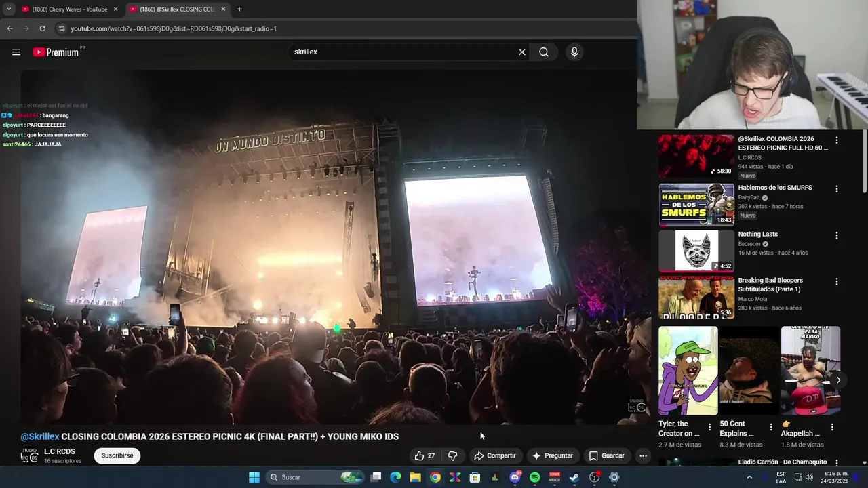The height and width of the screenshot is (488, 868).
Task: Share the video via Compartir
Action: [495, 455]
